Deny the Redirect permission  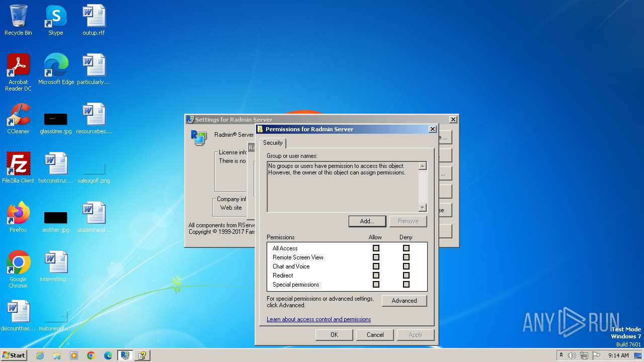coord(406,276)
